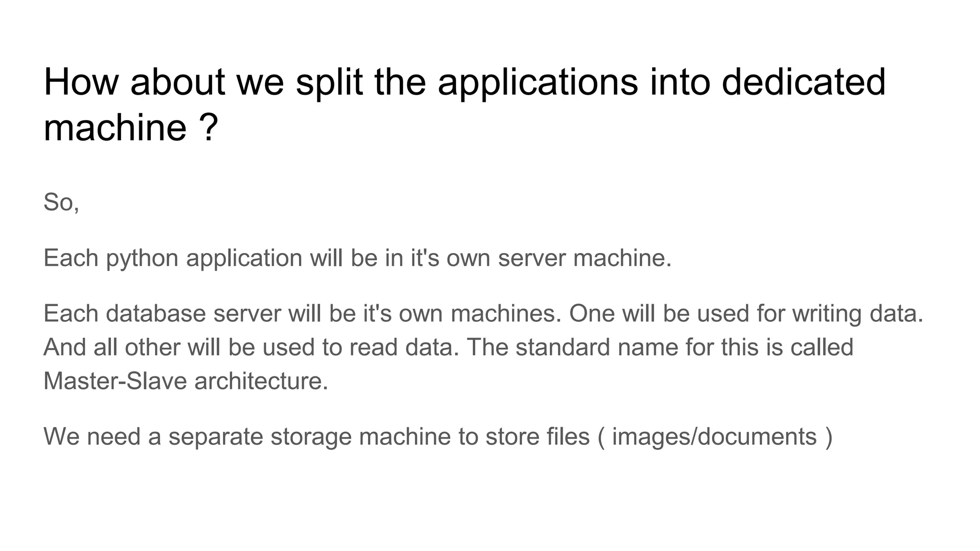The image size is (980, 551).
Task: Click the slide title starting "How about we split"
Action: pyautogui.click(x=464, y=105)
